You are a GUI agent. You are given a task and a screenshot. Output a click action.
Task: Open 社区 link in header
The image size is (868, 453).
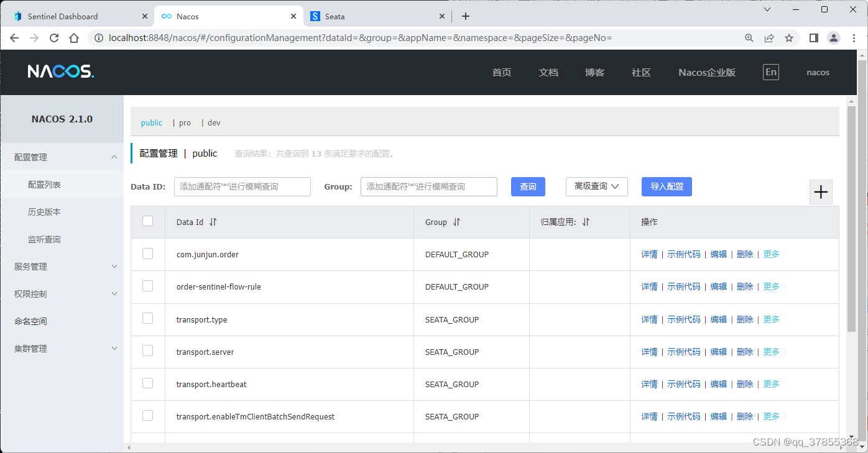pyautogui.click(x=641, y=72)
